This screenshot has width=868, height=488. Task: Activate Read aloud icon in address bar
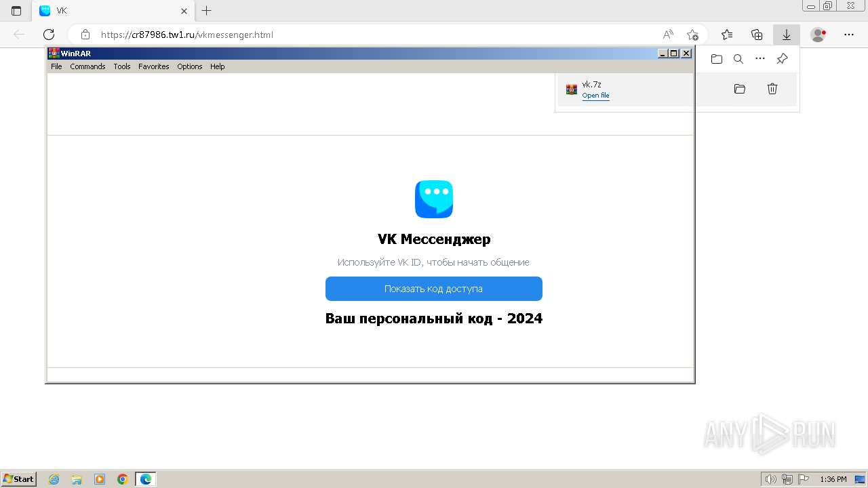pos(668,35)
